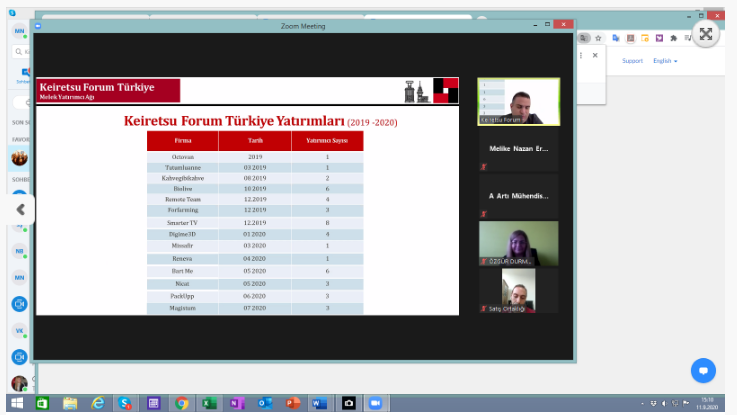Open the VK contact in the Skype list
The height and width of the screenshot is (415, 737).
[19, 331]
